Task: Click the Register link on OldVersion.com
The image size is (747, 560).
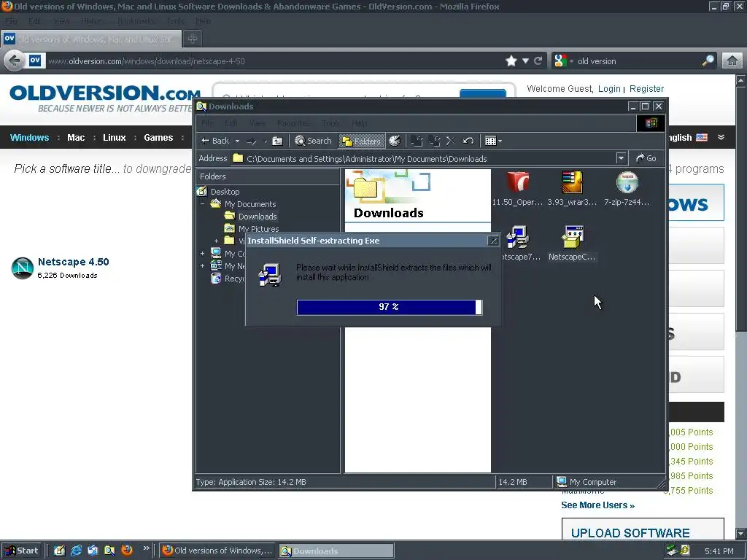Action: point(646,88)
